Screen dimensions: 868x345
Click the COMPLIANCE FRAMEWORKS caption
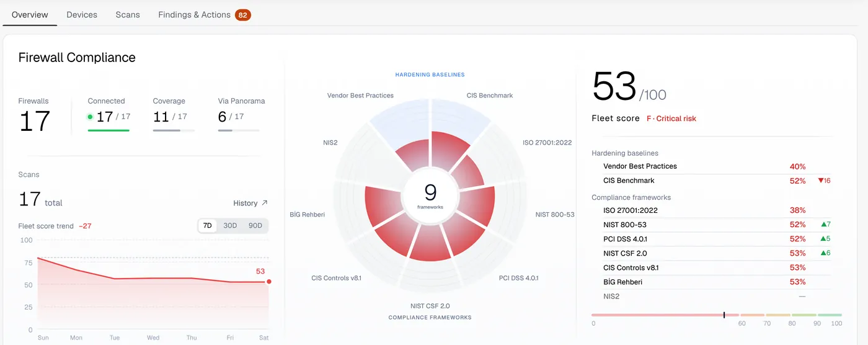click(x=430, y=317)
